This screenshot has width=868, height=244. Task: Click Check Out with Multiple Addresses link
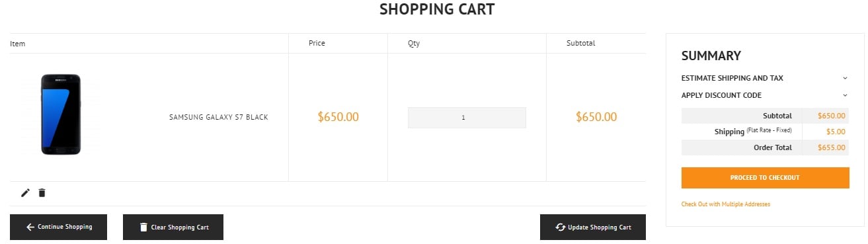click(726, 204)
